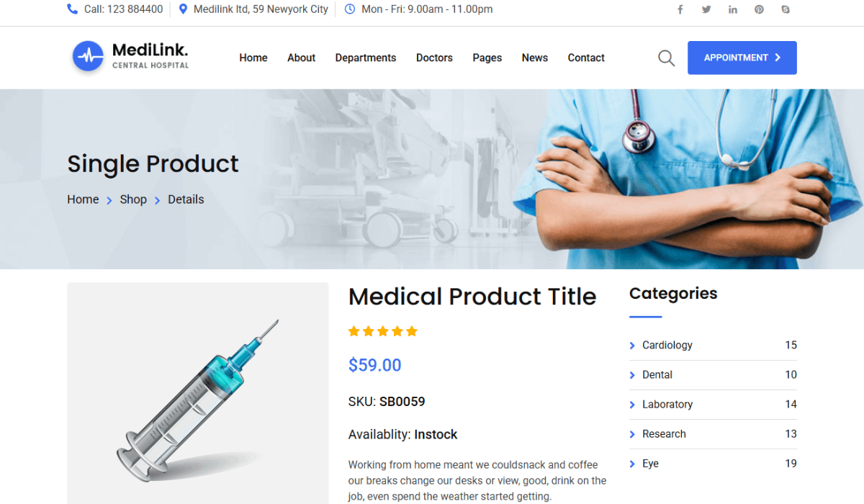Follow the Shop breadcrumb link

click(x=133, y=199)
